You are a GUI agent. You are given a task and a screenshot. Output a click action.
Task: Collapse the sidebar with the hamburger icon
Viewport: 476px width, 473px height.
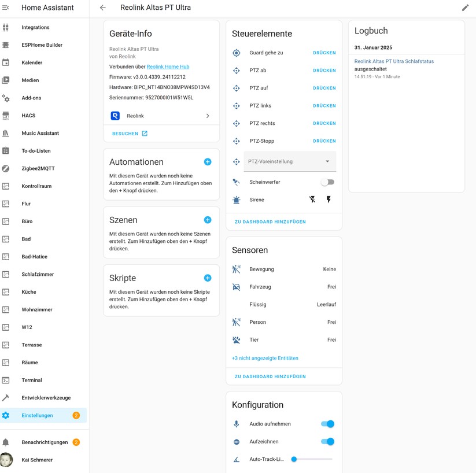coord(5,8)
